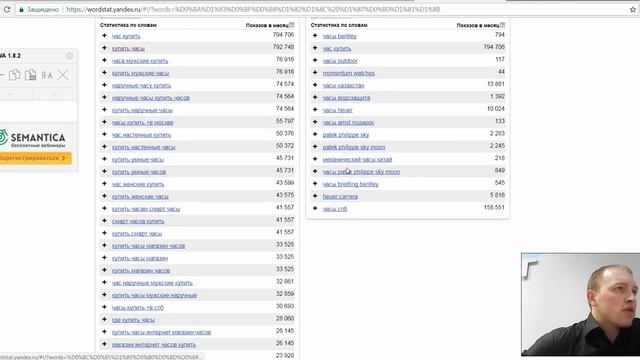Image resolution: width=640 pixels, height=360 pixels.
Task: Click the Semantica 'Зарегистрироваться' button
Action: pos(35,158)
